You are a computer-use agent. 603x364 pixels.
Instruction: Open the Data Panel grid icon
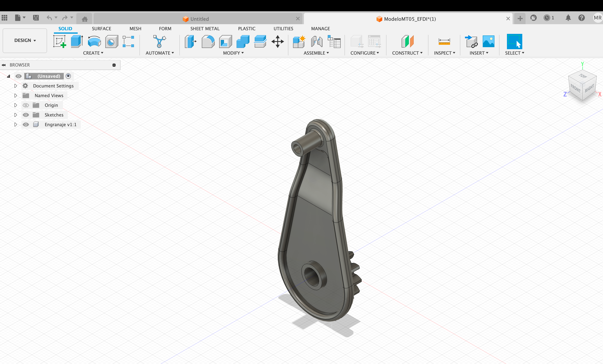4,18
